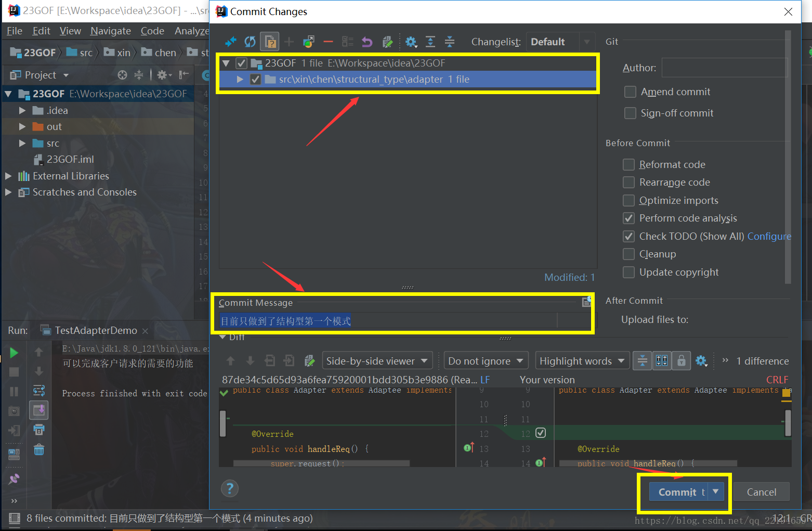The image size is (812, 531).
Task: Open the Edit menu
Action: [41, 31]
